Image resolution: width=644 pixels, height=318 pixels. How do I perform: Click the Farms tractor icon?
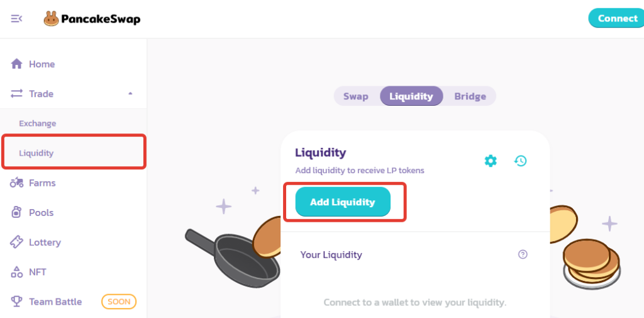[x=17, y=183]
